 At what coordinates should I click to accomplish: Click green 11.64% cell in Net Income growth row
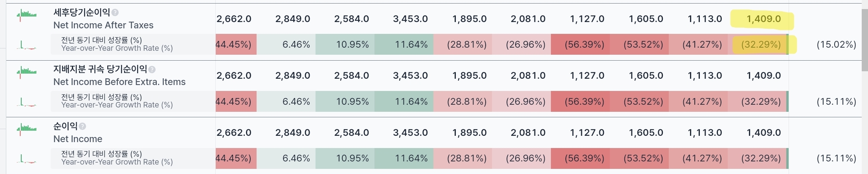(x=404, y=158)
